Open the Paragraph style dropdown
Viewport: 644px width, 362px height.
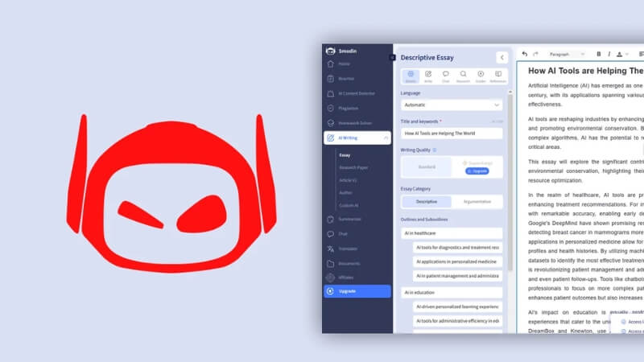[568, 54]
